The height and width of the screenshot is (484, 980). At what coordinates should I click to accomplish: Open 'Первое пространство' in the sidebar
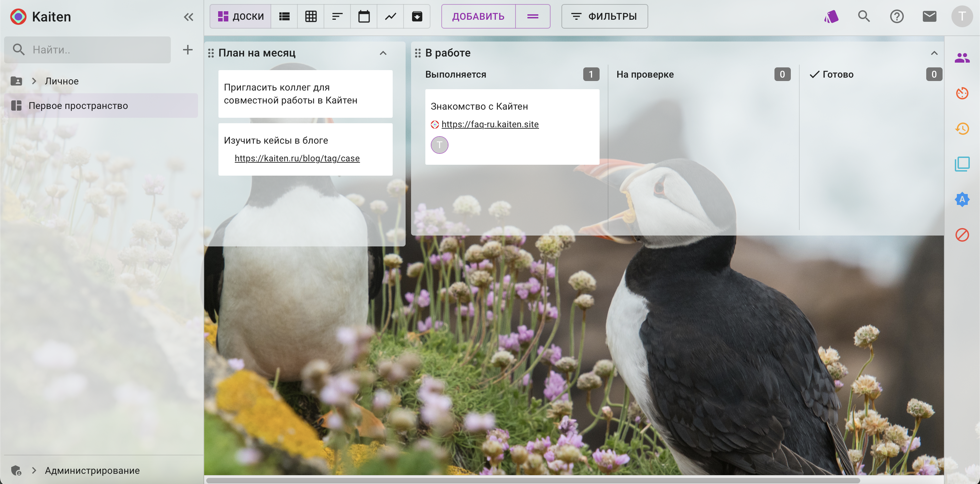(78, 106)
